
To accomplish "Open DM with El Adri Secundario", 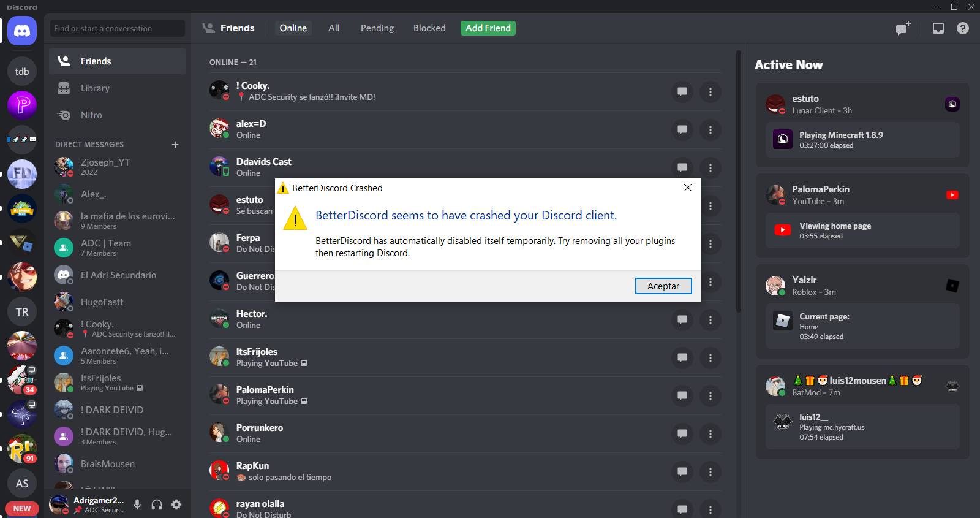I will 118,275.
